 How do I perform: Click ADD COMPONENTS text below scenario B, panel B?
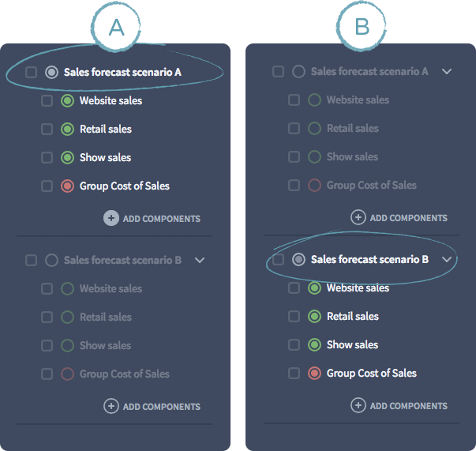409,406
